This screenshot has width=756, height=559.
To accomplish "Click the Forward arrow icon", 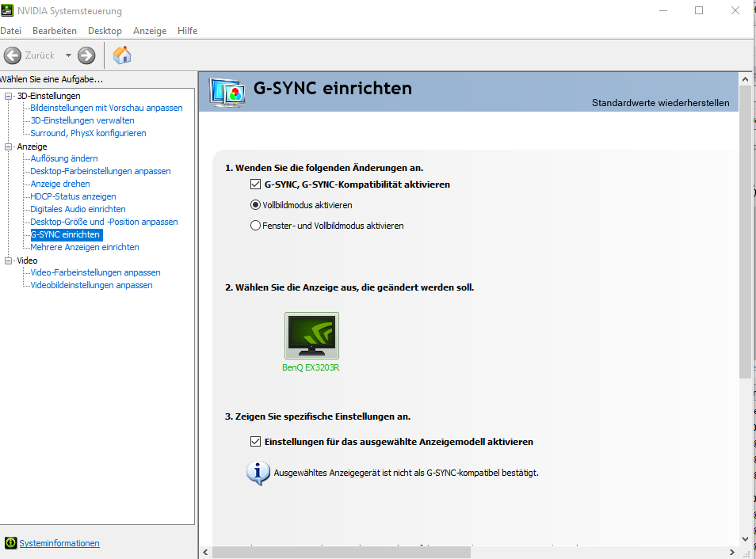I will [87, 55].
